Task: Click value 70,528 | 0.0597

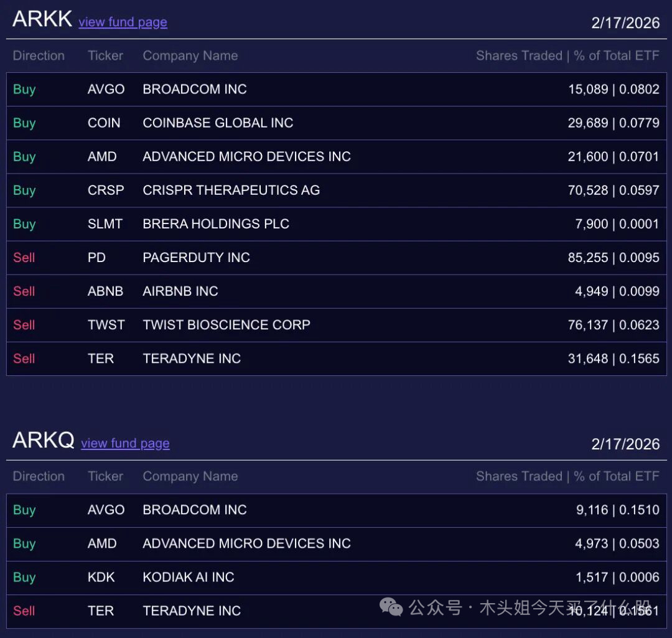Action: tap(614, 190)
